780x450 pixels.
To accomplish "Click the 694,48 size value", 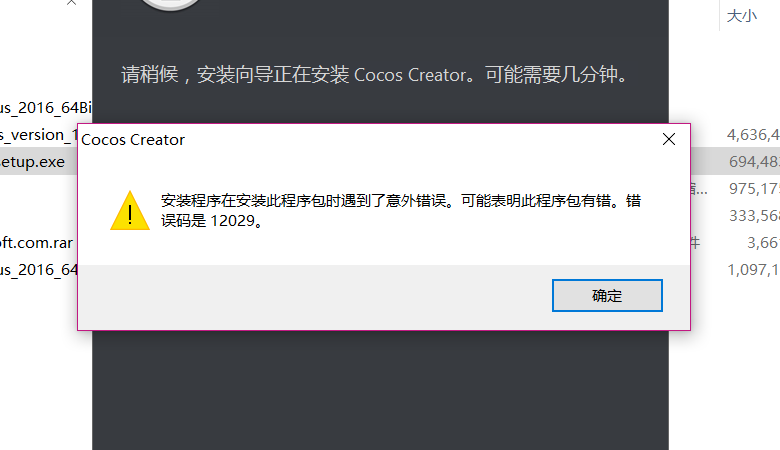I will 754,162.
